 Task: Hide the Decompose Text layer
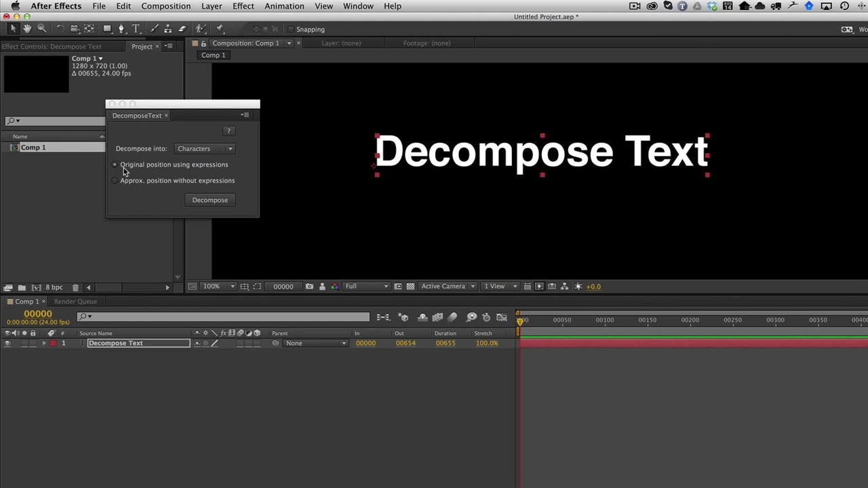point(7,344)
